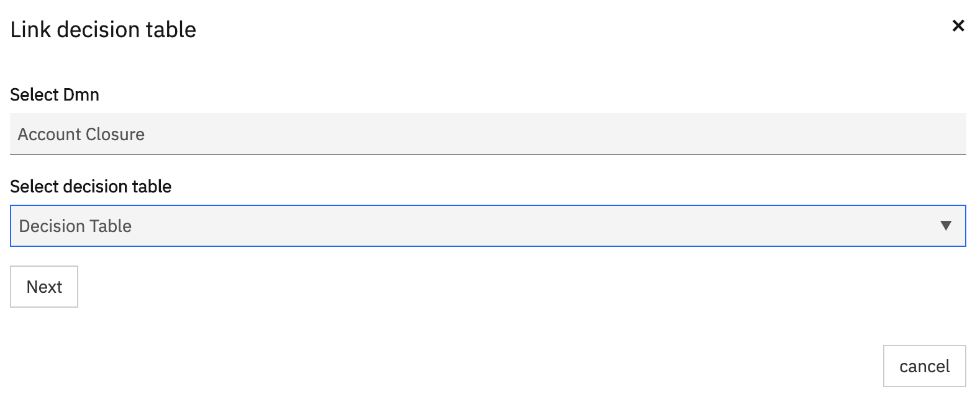This screenshot has height=402, width=980.
Task: Exit the dialog with the top-right X
Action: click(x=958, y=26)
